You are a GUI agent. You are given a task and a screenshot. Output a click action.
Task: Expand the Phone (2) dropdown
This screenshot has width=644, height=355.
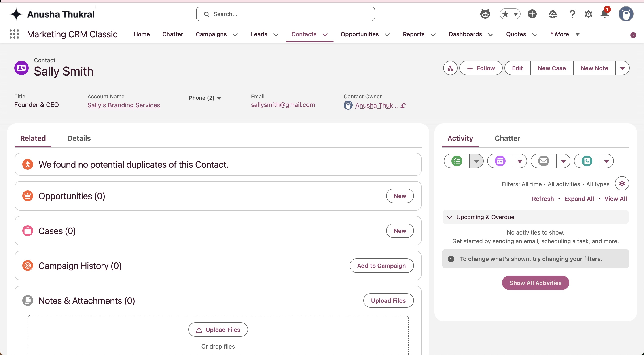point(205,98)
